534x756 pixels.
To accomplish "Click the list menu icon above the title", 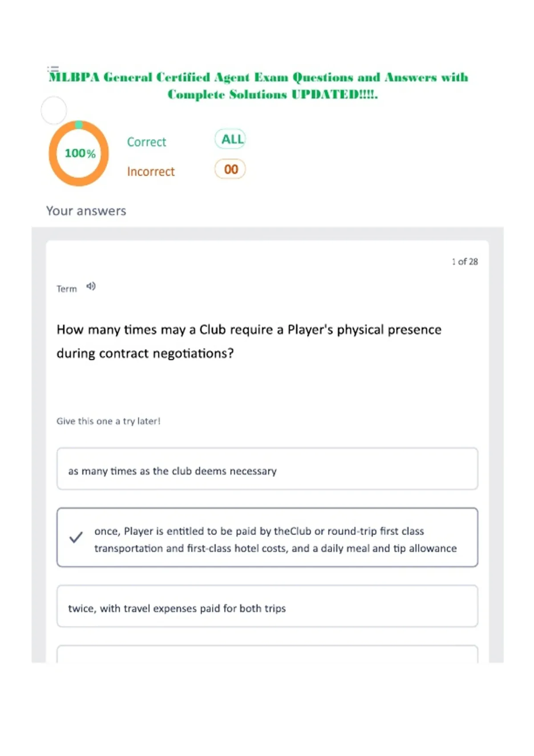I will pos(53,69).
